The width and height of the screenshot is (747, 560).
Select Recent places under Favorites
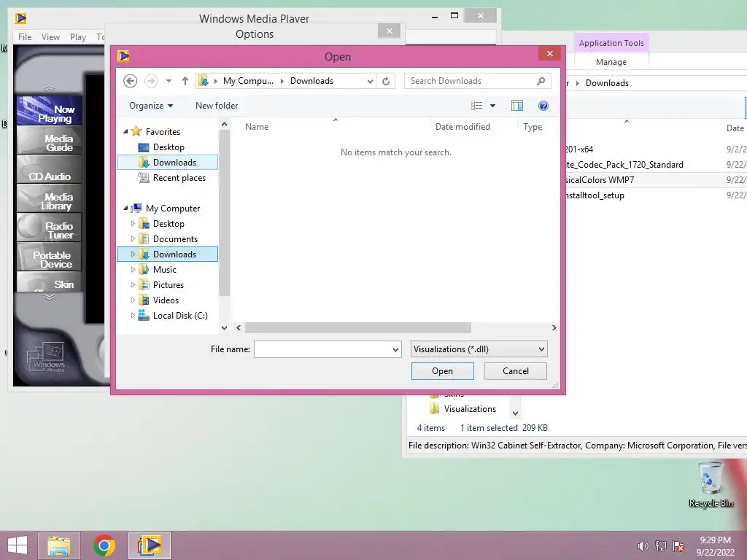[x=172, y=178]
